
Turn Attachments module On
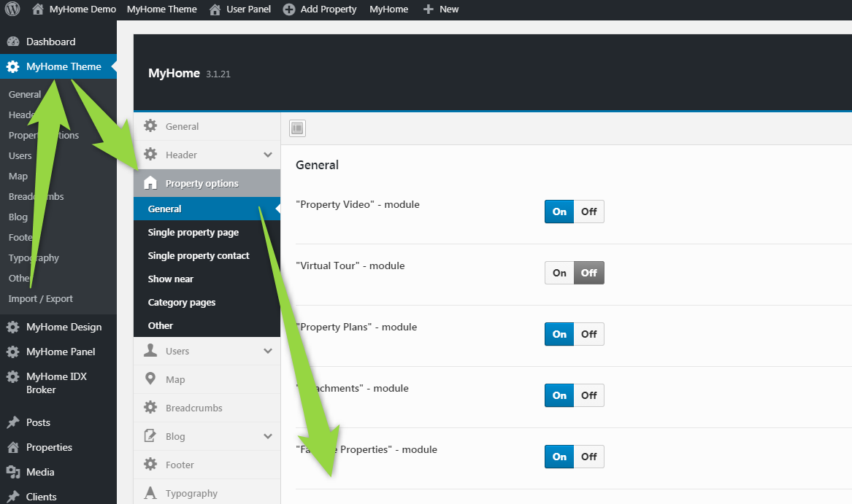click(559, 395)
